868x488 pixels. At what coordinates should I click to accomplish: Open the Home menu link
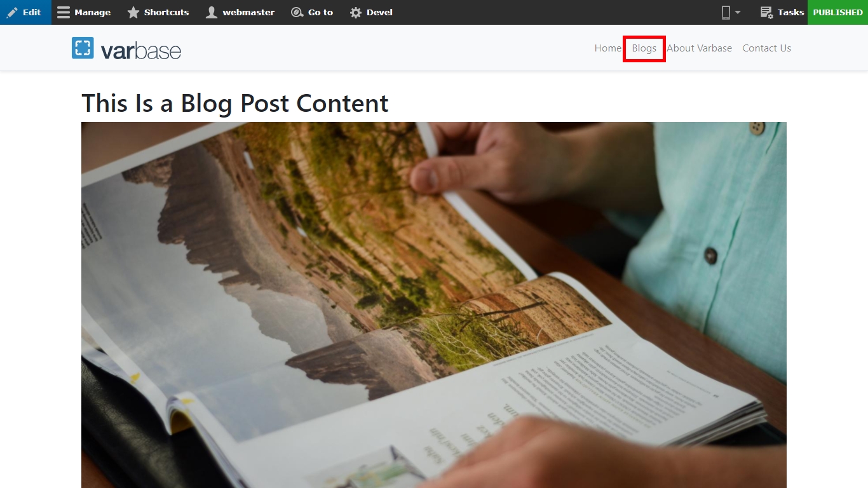tap(608, 48)
